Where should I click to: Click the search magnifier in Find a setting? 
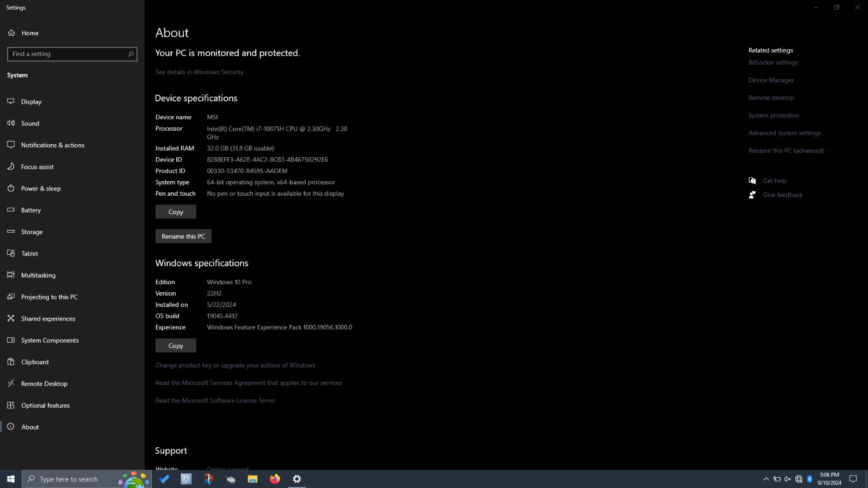[x=131, y=54]
